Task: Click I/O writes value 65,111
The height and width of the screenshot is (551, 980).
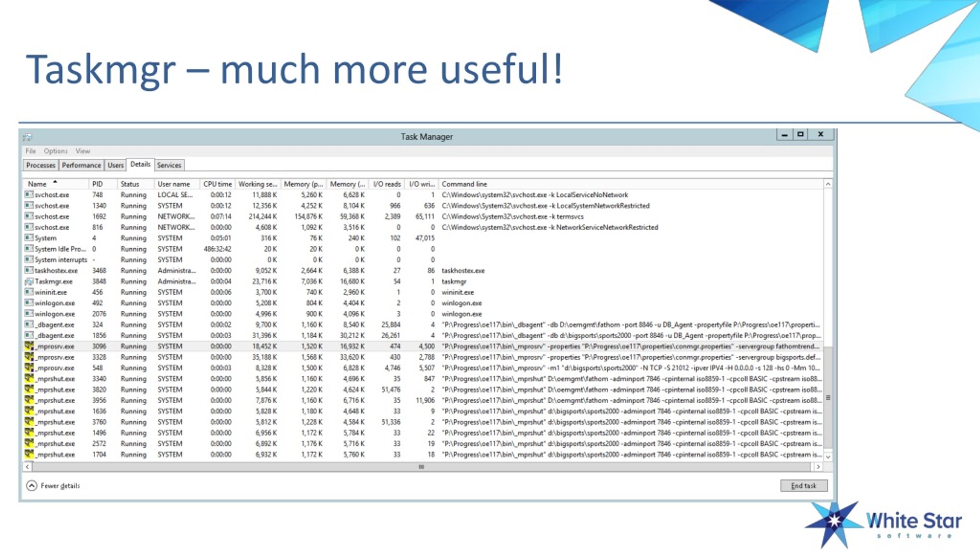Action: (425, 217)
